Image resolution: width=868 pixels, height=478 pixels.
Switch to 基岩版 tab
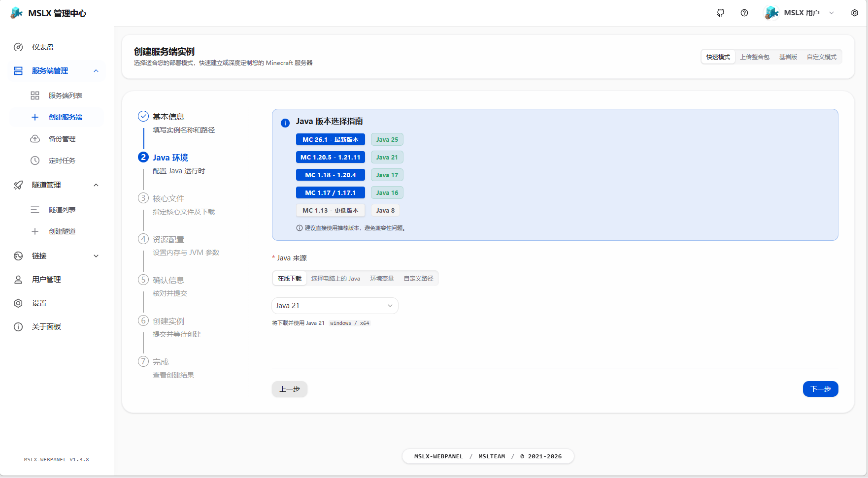pos(788,57)
